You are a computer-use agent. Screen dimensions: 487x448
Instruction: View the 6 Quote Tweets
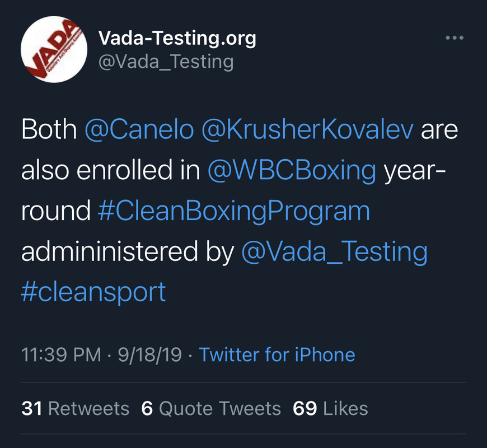pyautogui.click(x=211, y=408)
